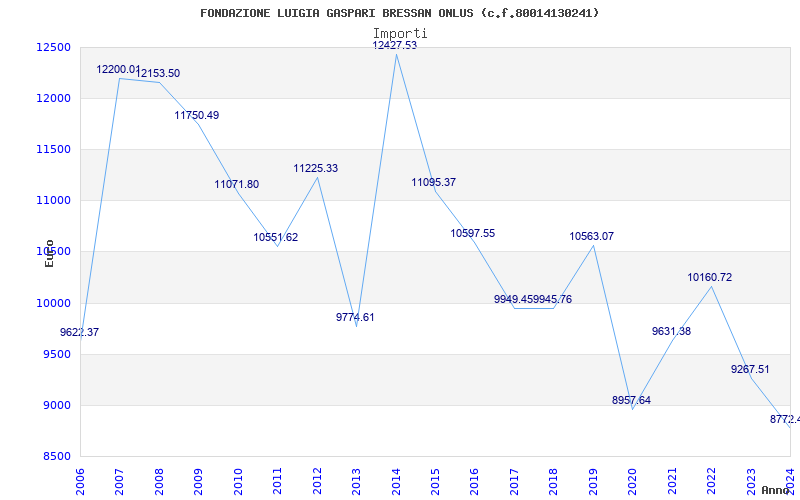Click the x-axis year 2014
Image resolution: width=800 pixels, height=500 pixels.
point(396,482)
